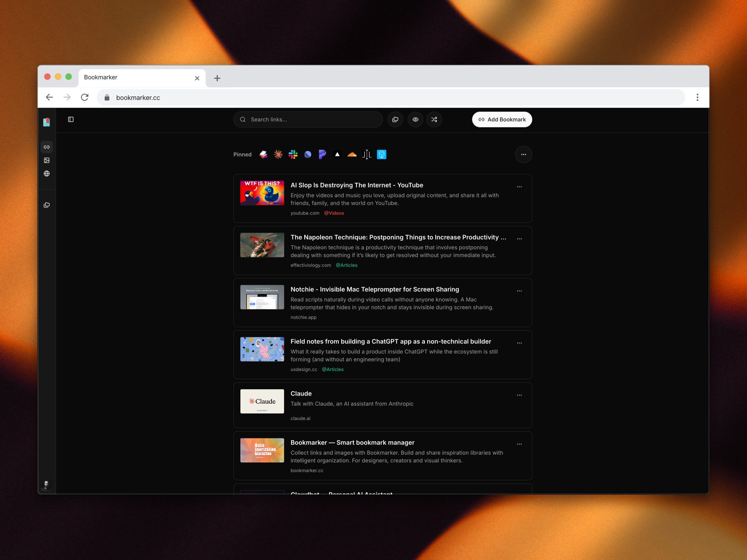Select the links view in sidebar
Viewport: 747px width, 560px height.
click(47, 147)
